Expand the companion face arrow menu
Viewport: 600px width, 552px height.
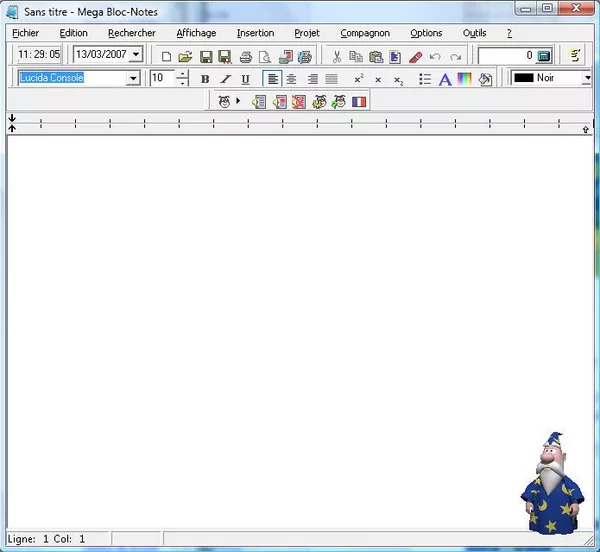[x=238, y=101]
